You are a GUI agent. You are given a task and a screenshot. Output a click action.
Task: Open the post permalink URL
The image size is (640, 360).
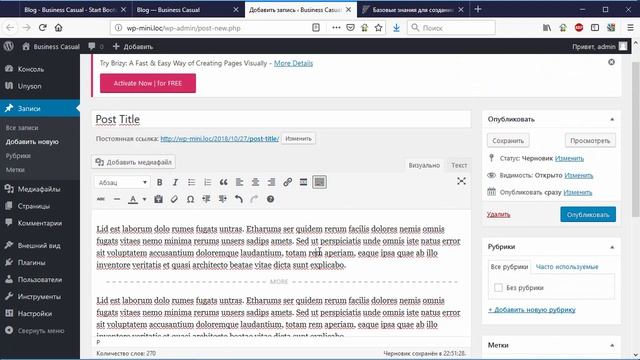(x=220, y=139)
